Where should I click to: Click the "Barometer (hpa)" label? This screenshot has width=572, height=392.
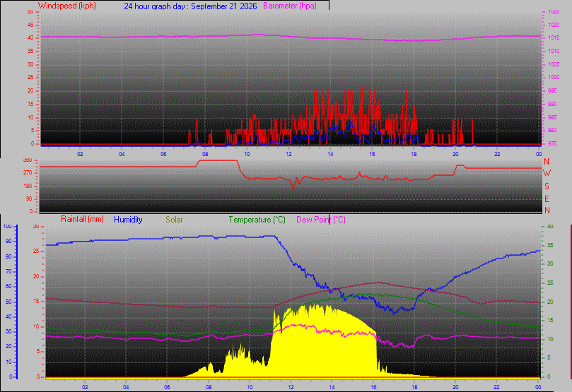(x=290, y=6)
